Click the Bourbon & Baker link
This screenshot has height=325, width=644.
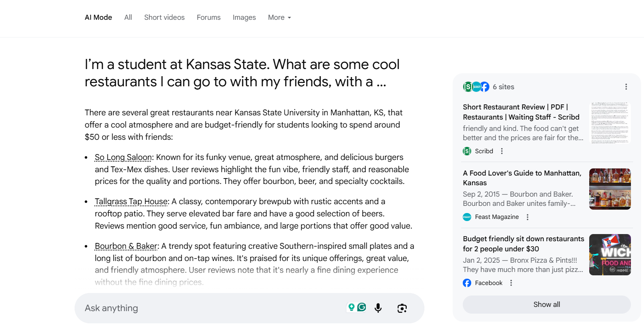[126, 246]
